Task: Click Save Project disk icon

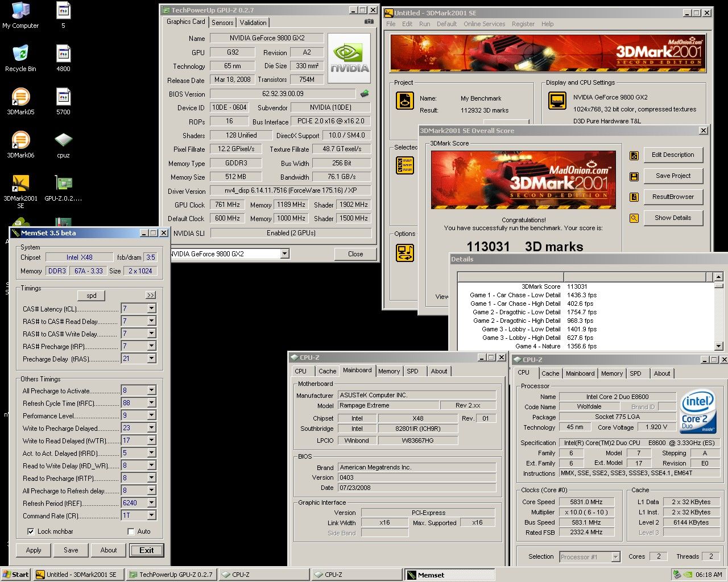Action: click(x=634, y=176)
